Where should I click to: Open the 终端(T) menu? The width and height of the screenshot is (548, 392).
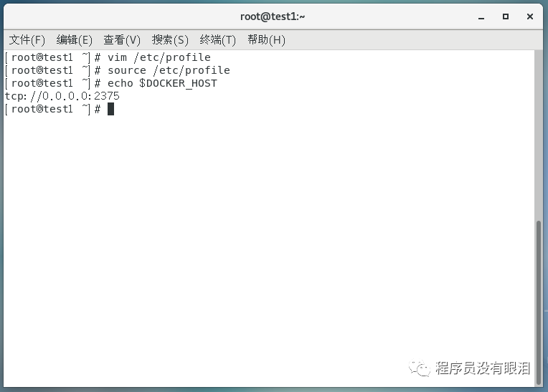218,40
